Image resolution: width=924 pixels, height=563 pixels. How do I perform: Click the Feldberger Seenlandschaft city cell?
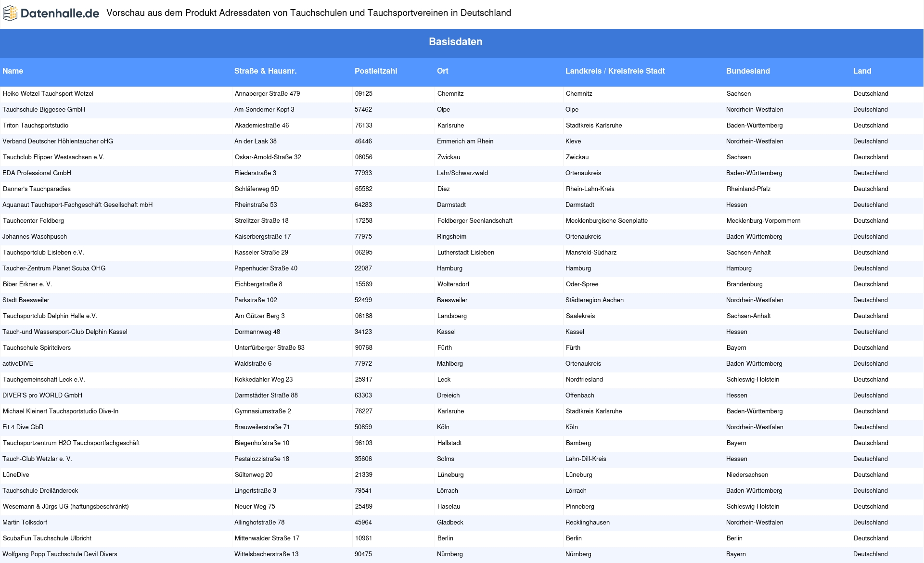pos(475,221)
